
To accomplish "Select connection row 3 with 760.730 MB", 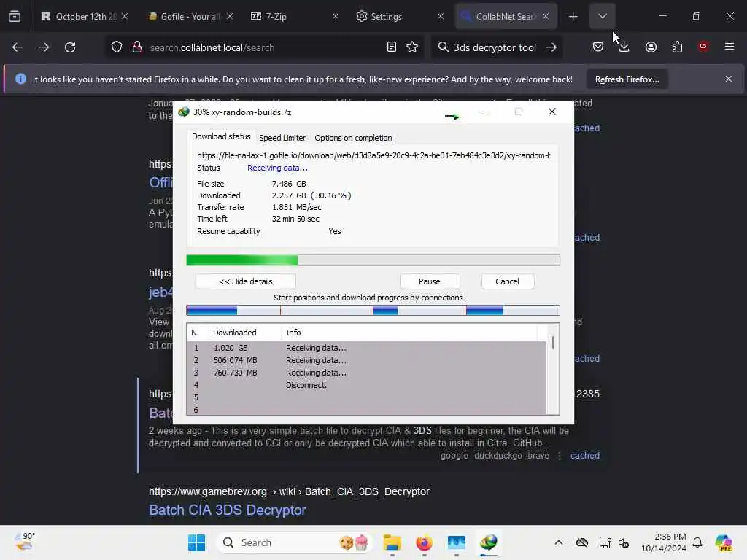I will click(x=366, y=373).
